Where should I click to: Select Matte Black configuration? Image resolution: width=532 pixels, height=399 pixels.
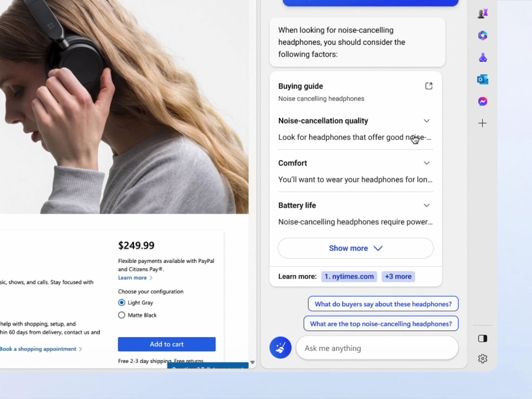pos(122,315)
